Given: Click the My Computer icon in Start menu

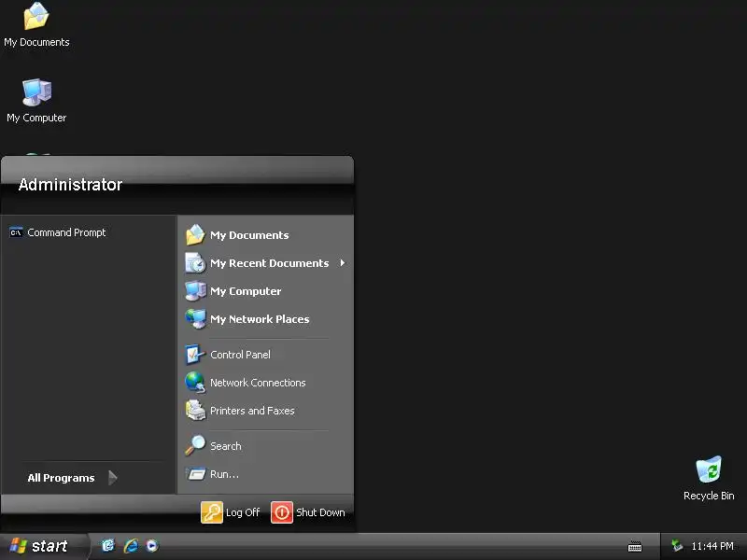Looking at the screenshot, I should (195, 291).
